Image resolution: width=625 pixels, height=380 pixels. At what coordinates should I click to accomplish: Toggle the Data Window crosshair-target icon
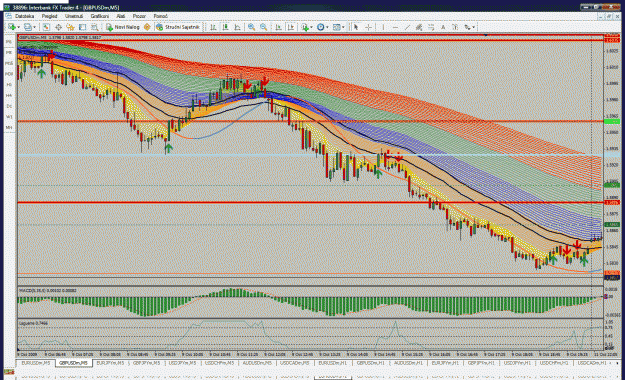coord(58,27)
